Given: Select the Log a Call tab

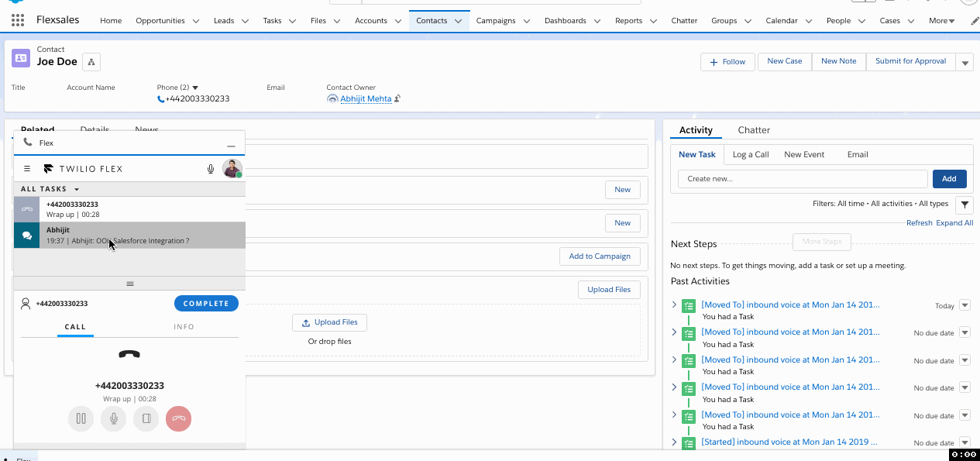Looking at the screenshot, I should click(x=751, y=154).
